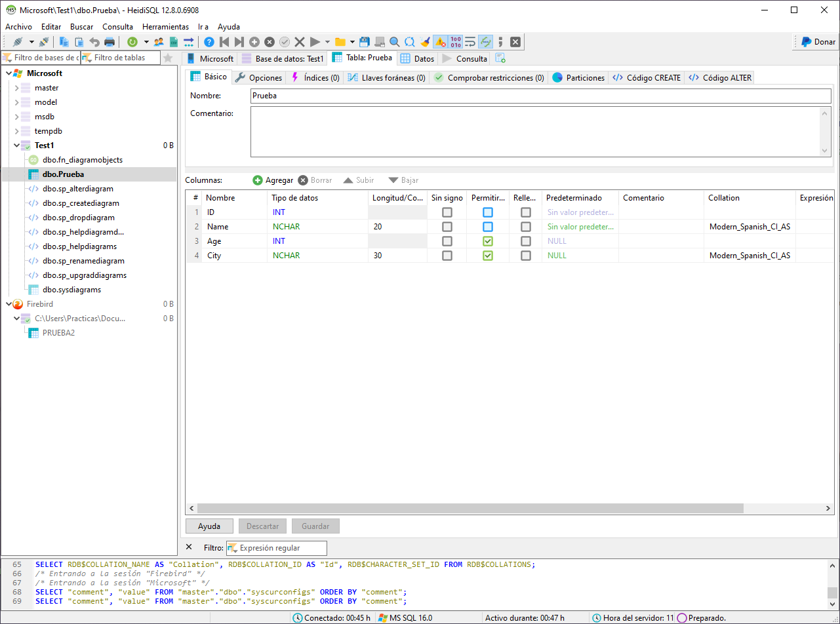
Task: Open the user manager icon
Action: (x=159, y=42)
